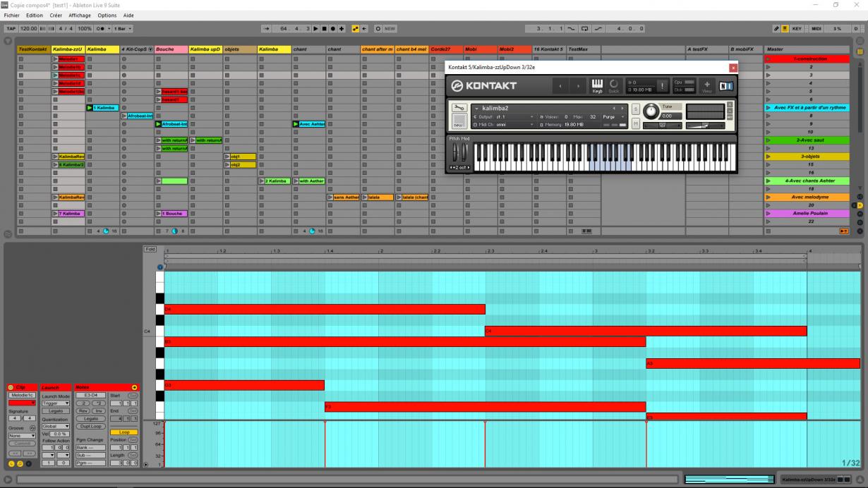Start playback with the transport Play button

[x=315, y=29]
